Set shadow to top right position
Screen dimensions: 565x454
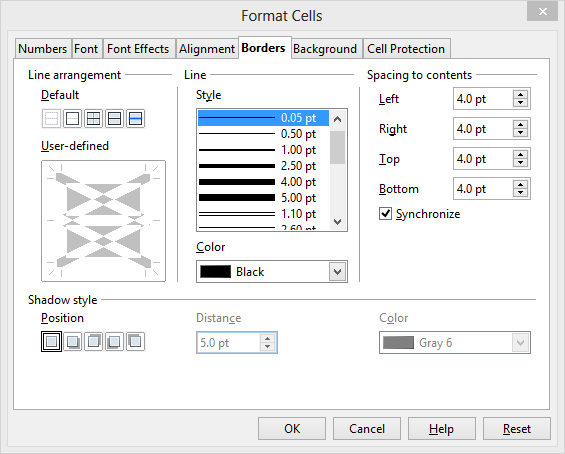(93, 341)
